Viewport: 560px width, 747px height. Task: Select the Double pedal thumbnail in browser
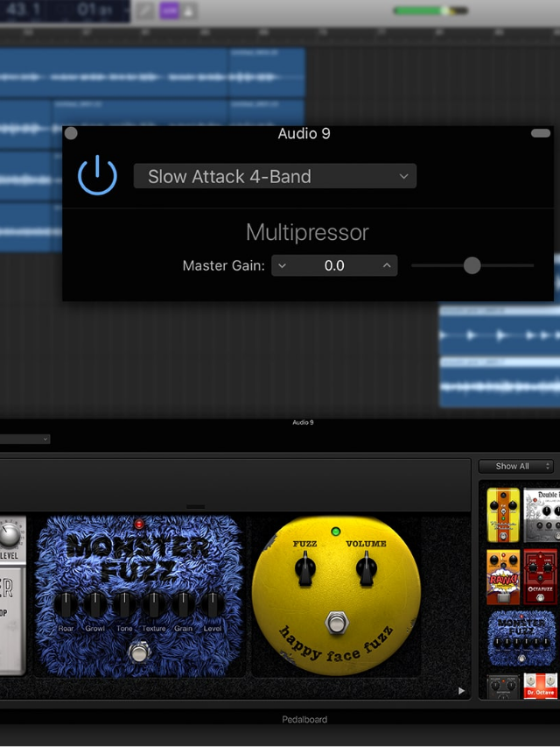[542, 515]
